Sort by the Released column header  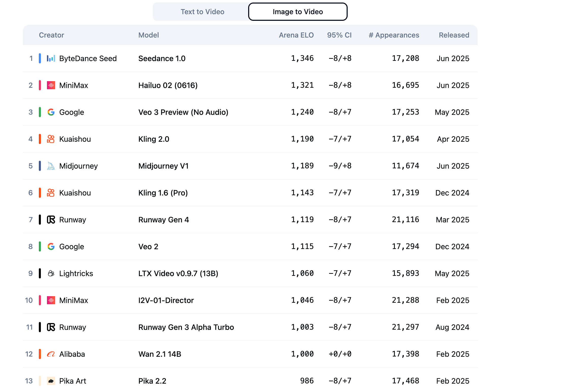coord(454,35)
